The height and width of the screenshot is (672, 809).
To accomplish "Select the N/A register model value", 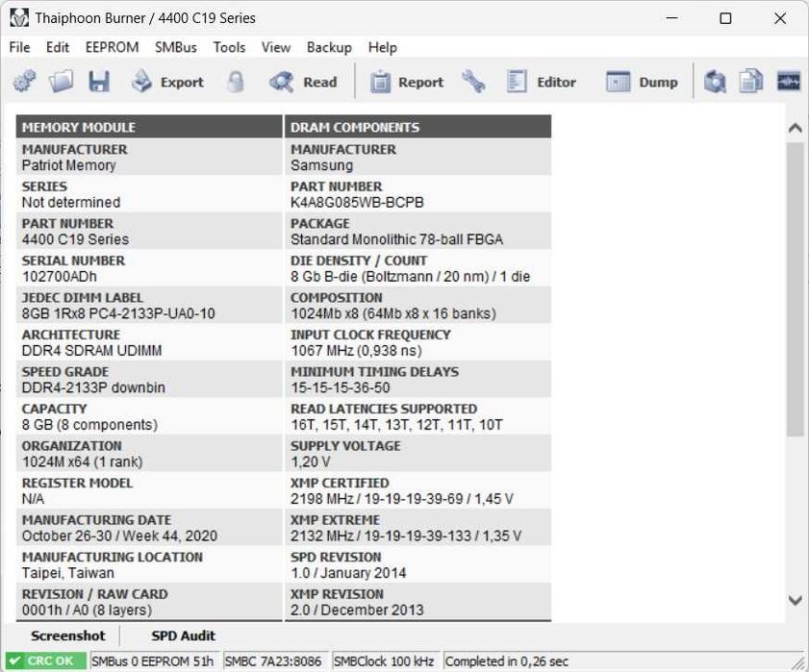I will [33, 499].
